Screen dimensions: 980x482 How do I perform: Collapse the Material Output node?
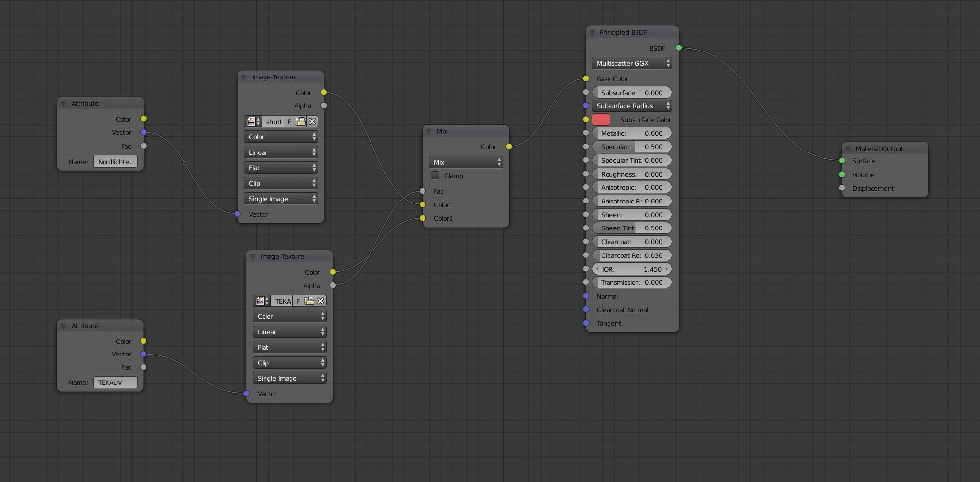[848, 149]
